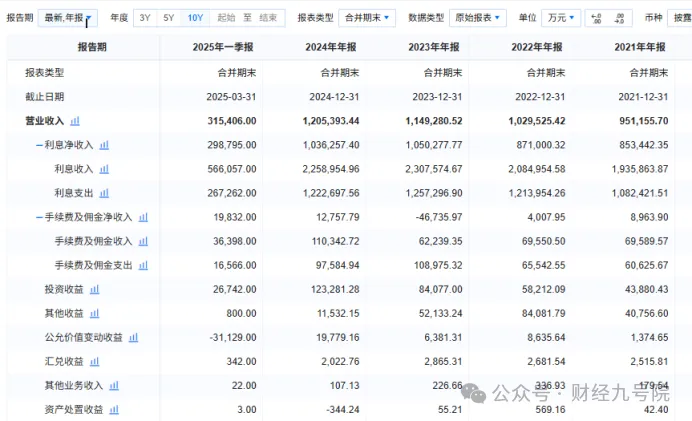Viewport: 692px width, 421px height.
Task: Show chart for 汇兑收益 row
Action: point(94,361)
